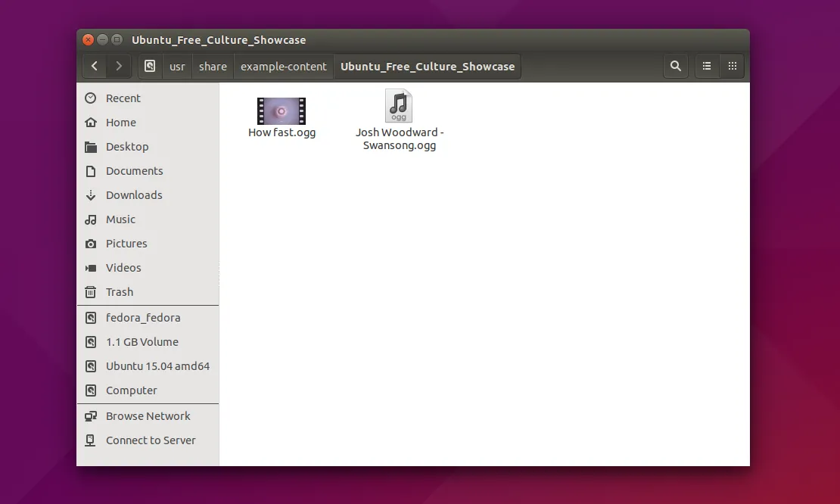Open Desktop in the sidebar
Screen dimensions: 840x504
click(127, 147)
